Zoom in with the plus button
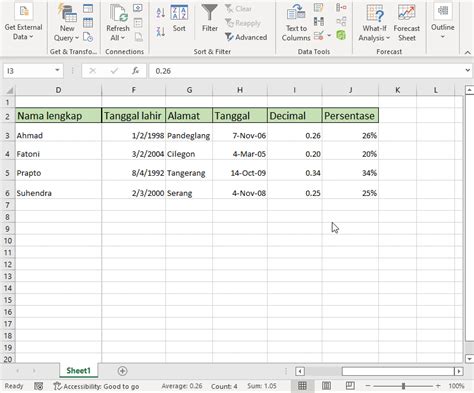Screen dimensions: 474x393 (438, 386)
